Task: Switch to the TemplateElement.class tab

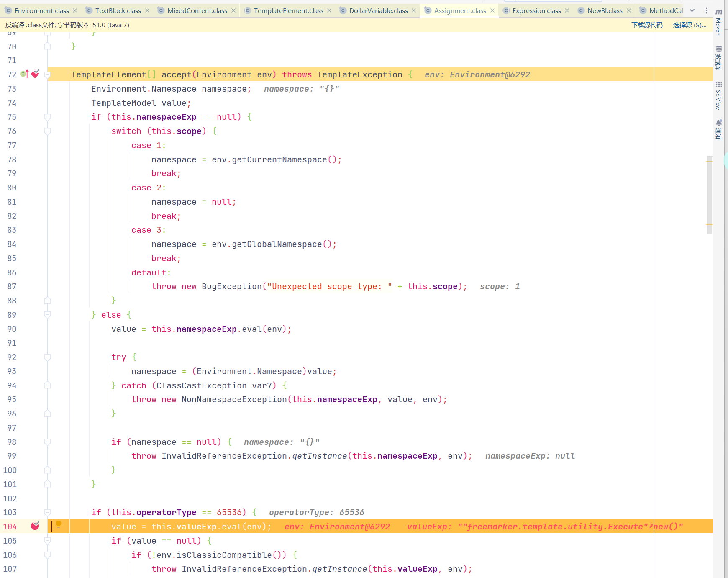Action: [x=288, y=10]
